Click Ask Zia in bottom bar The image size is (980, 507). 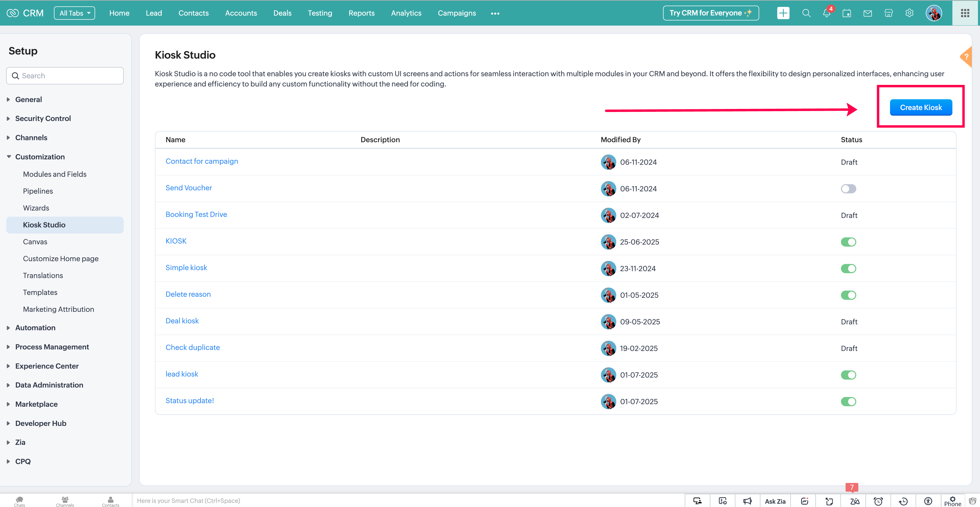click(775, 501)
